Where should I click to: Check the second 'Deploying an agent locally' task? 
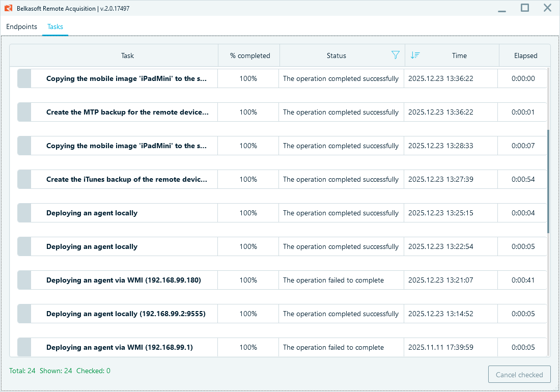pyautogui.click(x=23, y=246)
